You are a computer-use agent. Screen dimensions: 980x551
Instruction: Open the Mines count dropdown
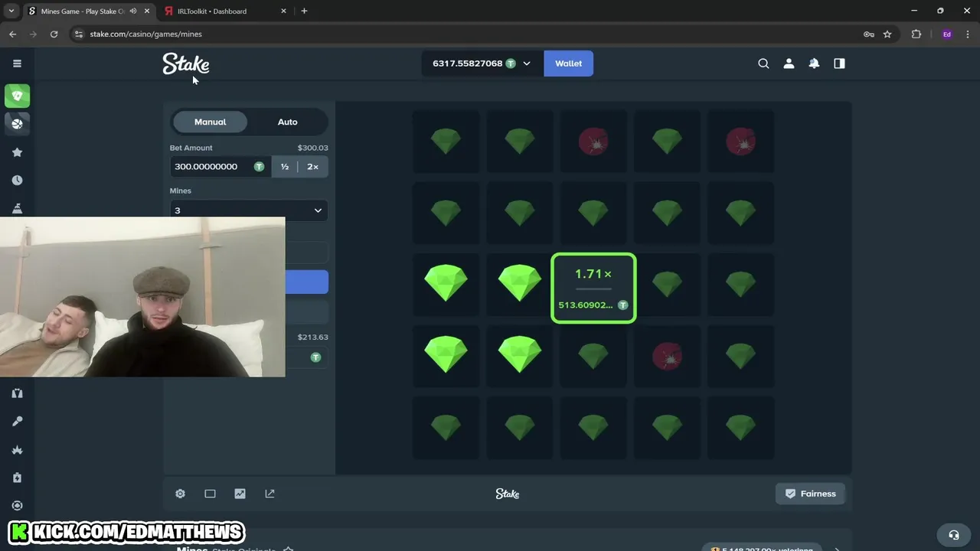[249, 210]
